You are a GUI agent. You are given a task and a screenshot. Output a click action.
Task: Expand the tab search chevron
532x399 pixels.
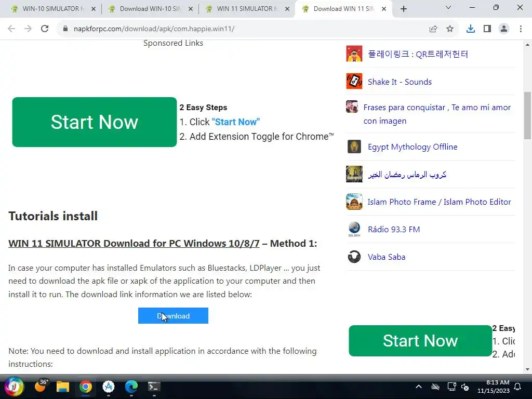[x=448, y=7]
